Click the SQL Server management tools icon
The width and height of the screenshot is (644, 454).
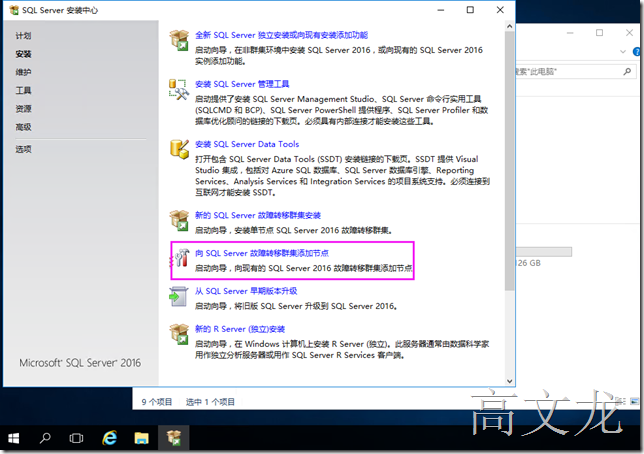179,89
